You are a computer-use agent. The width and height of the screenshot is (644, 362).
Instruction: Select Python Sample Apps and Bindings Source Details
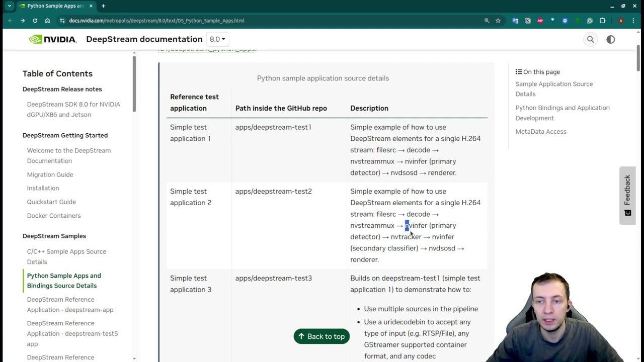point(64,281)
